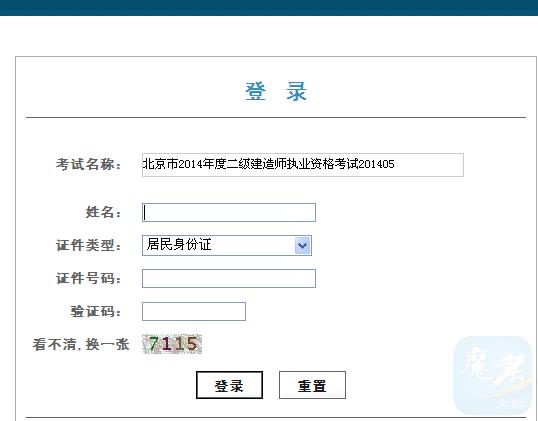The height and width of the screenshot is (421, 538).
Task: Click the 考试名称 label
Action: click(x=89, y=164)
